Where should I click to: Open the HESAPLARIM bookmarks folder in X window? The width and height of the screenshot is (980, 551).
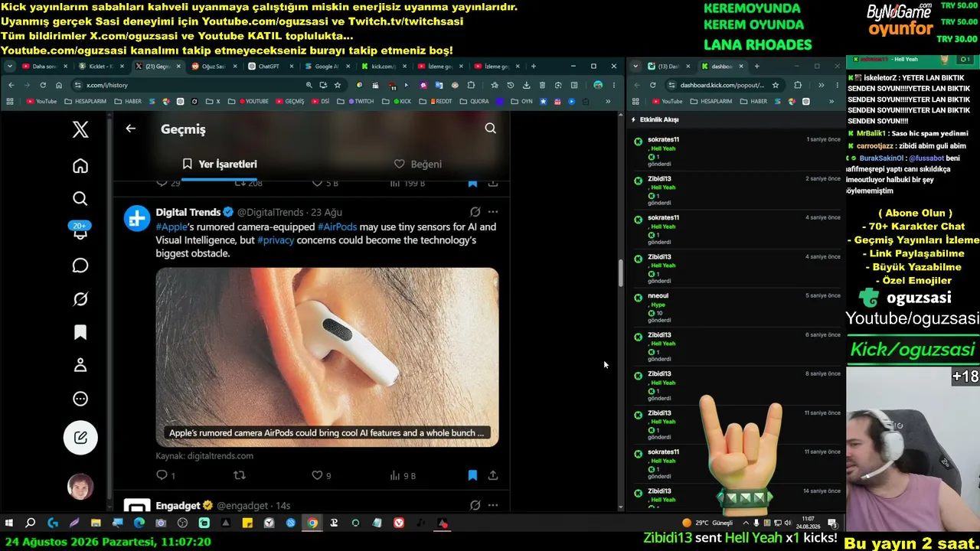pyautogui.click(x=86, y=102)
